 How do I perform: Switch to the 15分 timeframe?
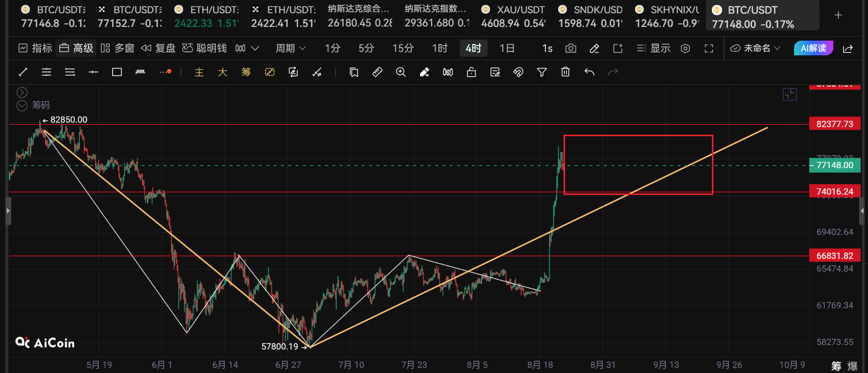[x=403, y=48]
